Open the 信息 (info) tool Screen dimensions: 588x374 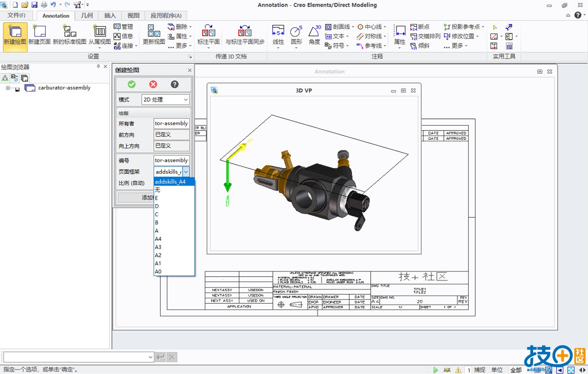[x=123, y=36]
